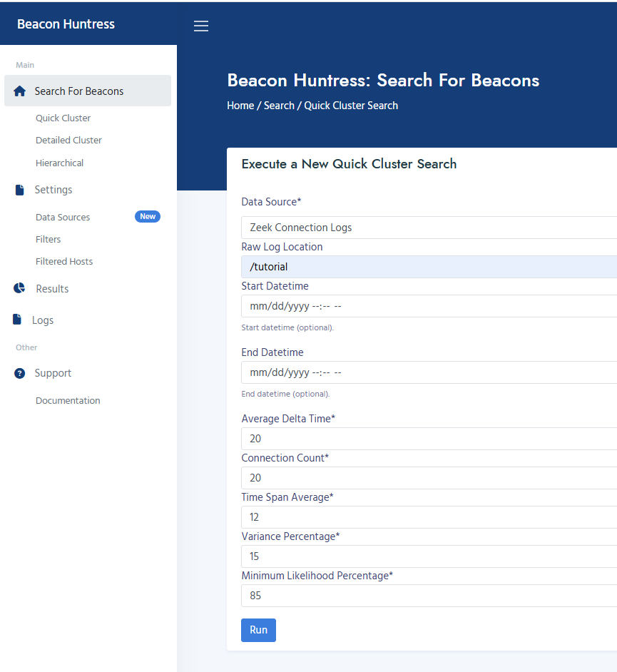Image resolution: width=617 pixels, height=672 pixels.
Task: Open the Filters settings page
Action: (48, 239)
